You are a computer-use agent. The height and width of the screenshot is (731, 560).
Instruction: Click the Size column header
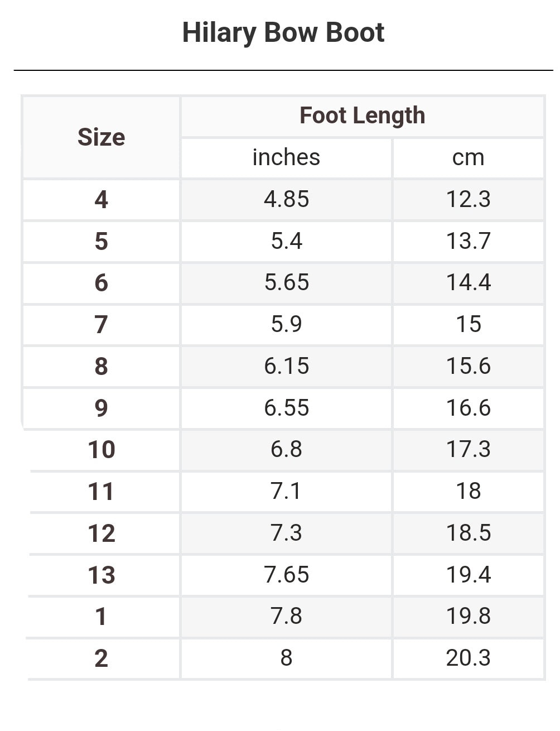(x=101, y=137)
